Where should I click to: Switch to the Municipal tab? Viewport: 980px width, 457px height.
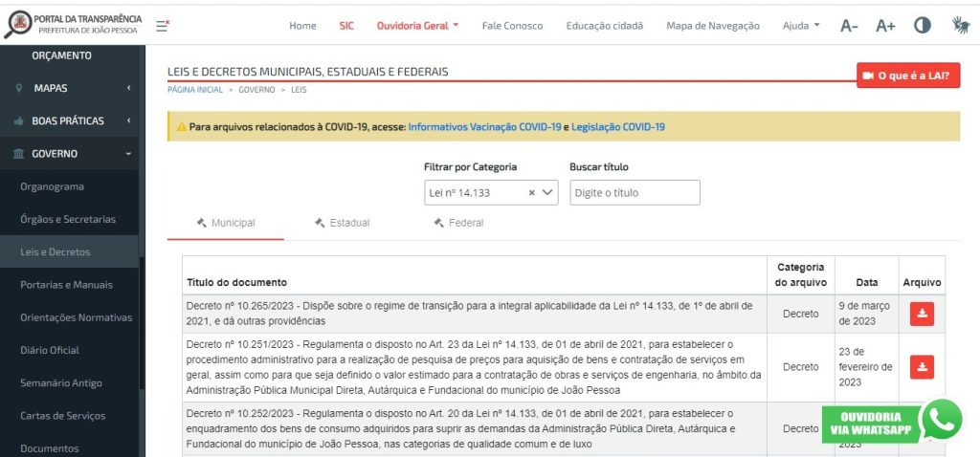click(226, 223)
